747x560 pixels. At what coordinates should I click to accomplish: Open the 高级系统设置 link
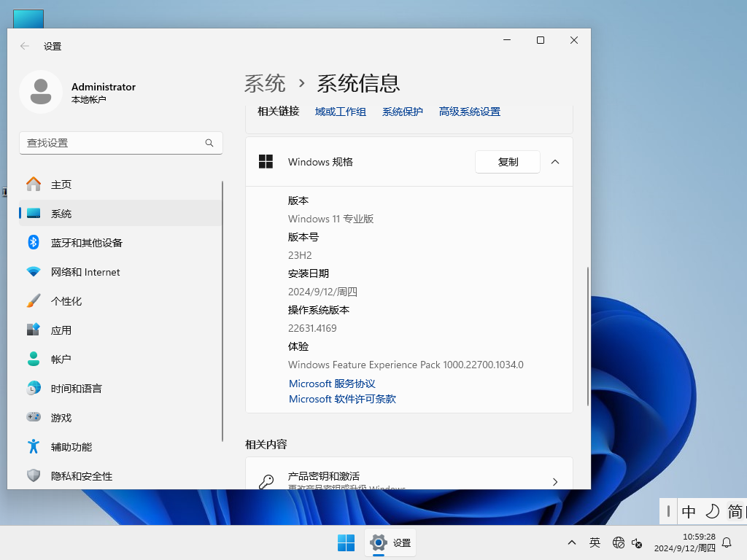click(x=469, y=112)
